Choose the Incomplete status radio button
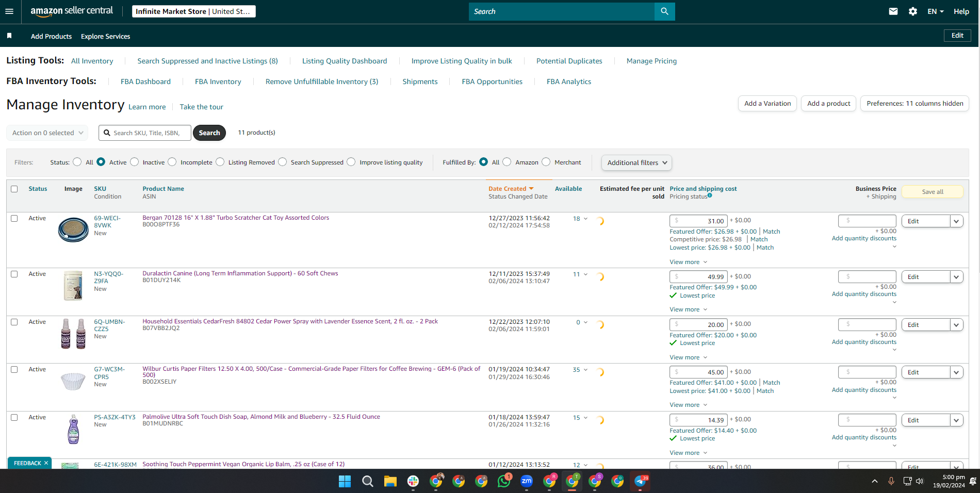Screen dimensions: 980x493 click(x=172, y=162)
